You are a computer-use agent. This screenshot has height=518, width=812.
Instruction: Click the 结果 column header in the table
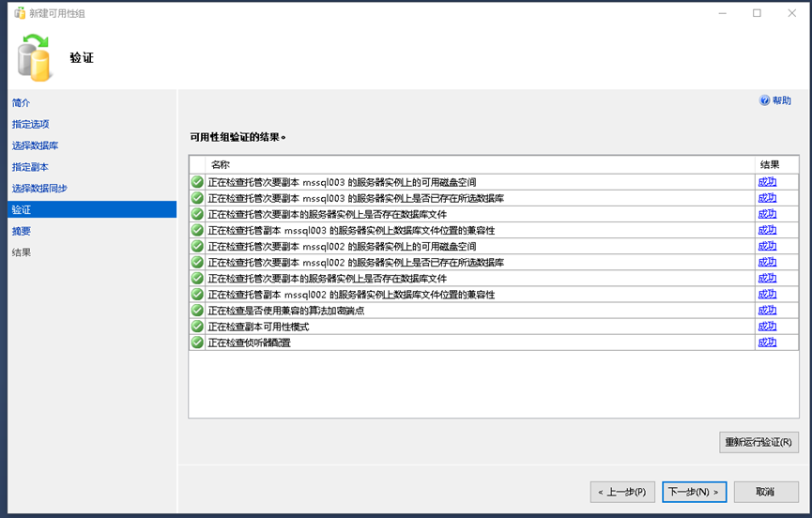pyautogui.click(x=776, y=164)
